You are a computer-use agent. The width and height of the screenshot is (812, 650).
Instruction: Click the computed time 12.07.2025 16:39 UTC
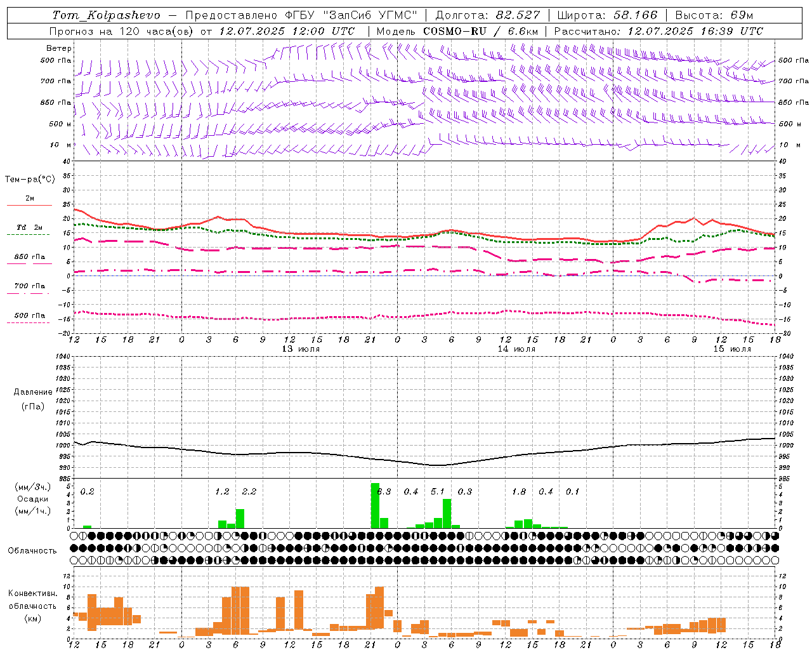(695, 31)
